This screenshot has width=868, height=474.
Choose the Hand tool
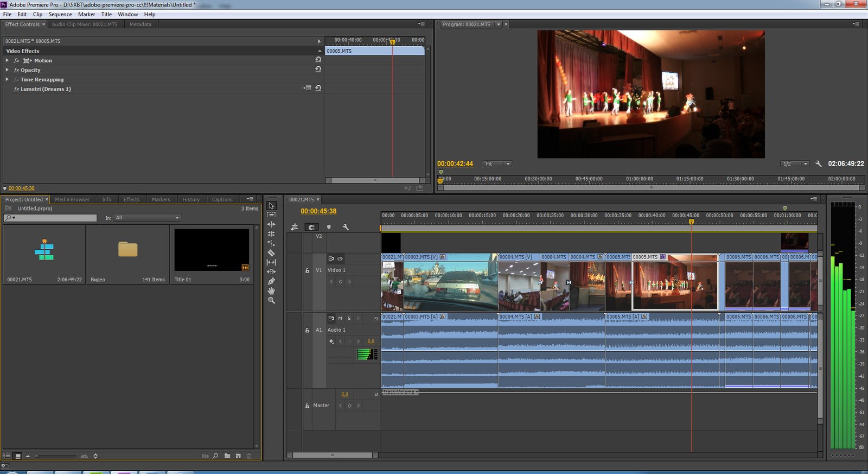click(271, 291)
